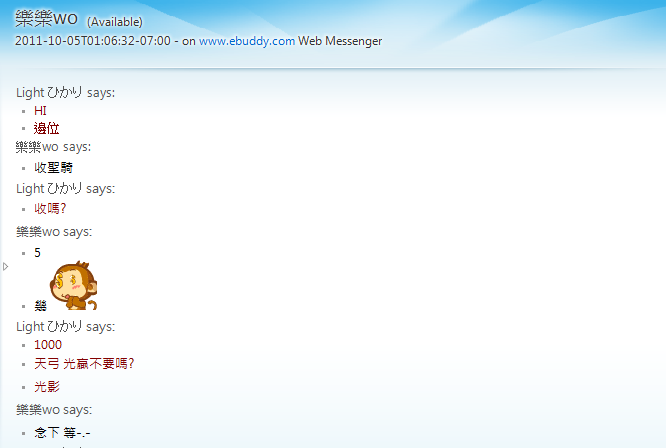Click the 樂樂wo contact name title

(x=47, y=19)
